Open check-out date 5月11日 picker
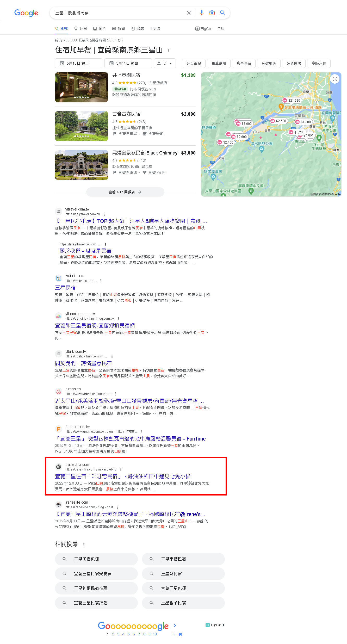This screenshot has height=644, width=347. pos(128,63)
